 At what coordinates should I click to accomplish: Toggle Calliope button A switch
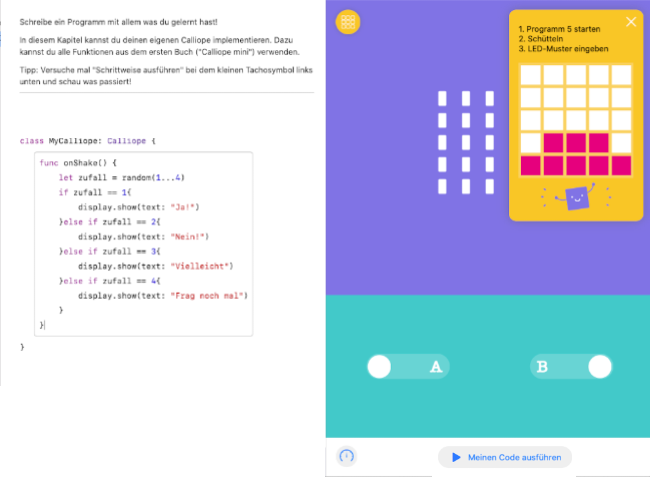(x=408, y=367)
